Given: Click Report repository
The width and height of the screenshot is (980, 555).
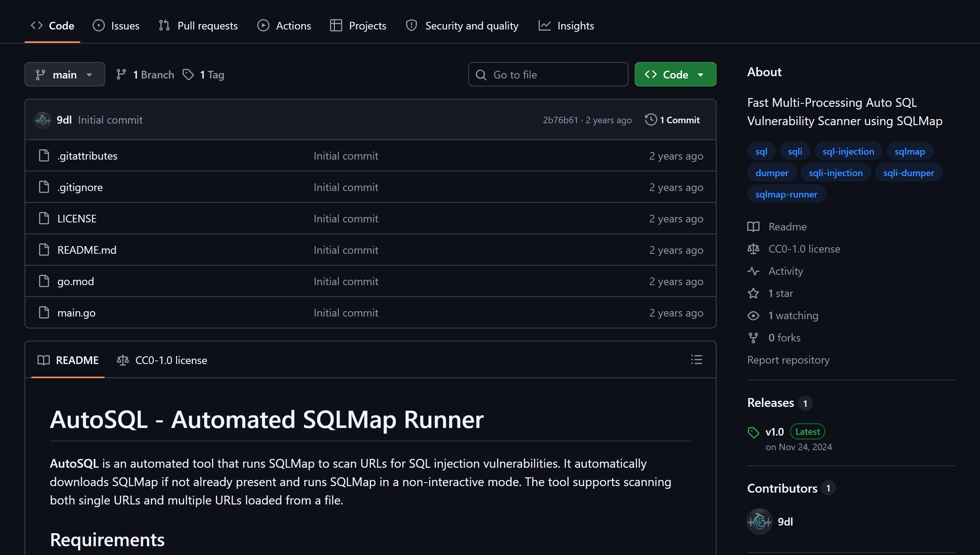Looking at the screenshot, I should (x=788, y=360).
